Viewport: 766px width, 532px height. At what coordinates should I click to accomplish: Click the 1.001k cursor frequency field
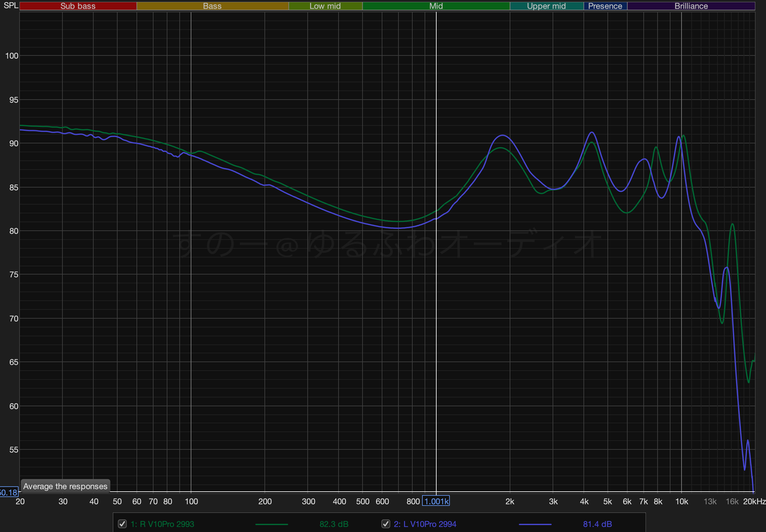(x=436, y=501)
